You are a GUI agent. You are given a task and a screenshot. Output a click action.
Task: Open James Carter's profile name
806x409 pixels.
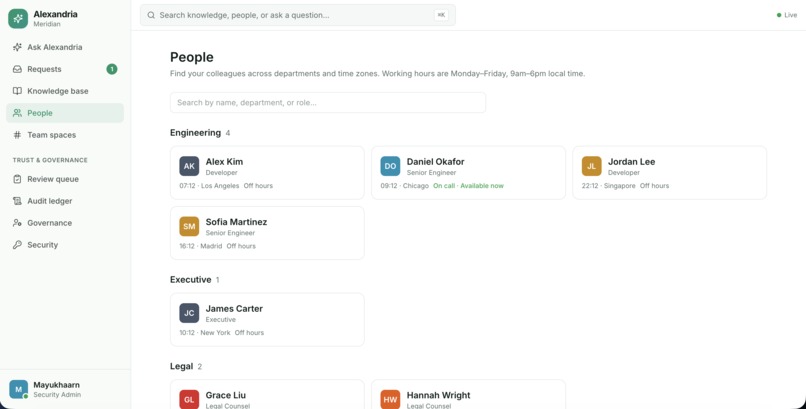coord(234,309)
